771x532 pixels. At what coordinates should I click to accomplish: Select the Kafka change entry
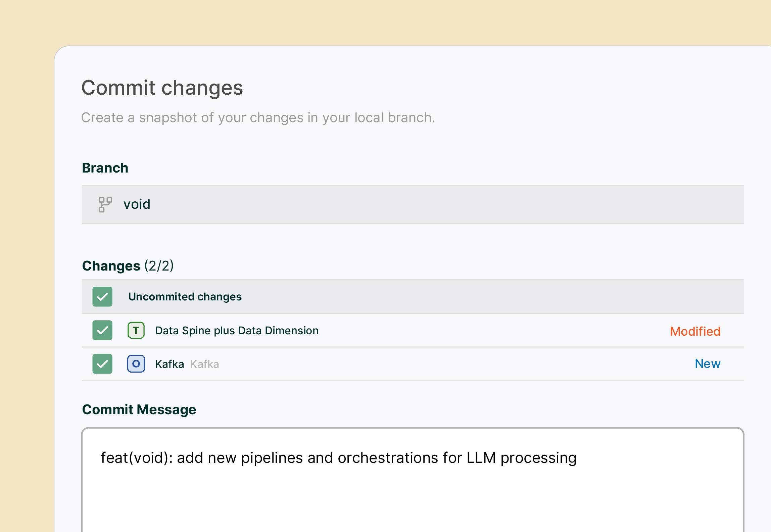pyautogui.click(x=170, y=364)
